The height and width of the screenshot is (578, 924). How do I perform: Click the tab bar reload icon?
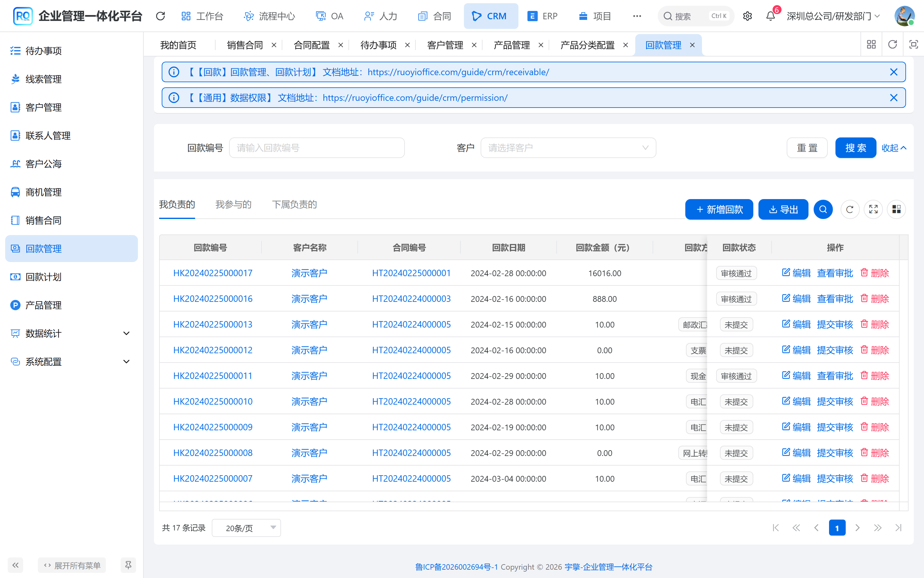tap(892, 45)
